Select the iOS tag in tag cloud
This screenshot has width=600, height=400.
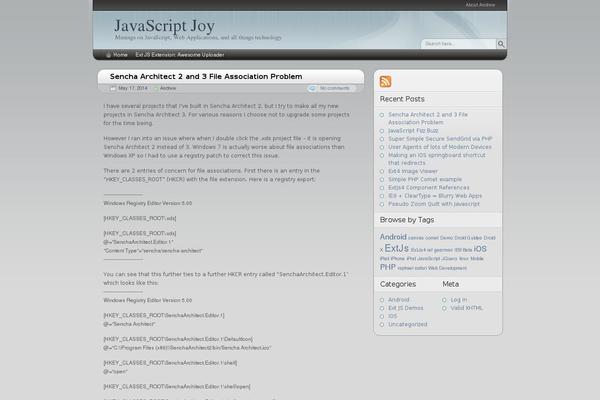[480, 249]
